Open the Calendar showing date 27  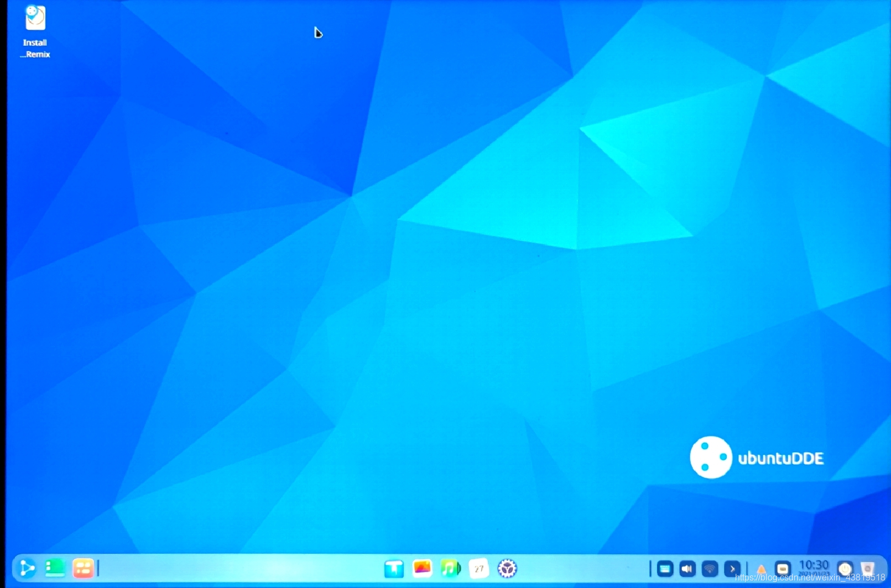coord(479,568)
